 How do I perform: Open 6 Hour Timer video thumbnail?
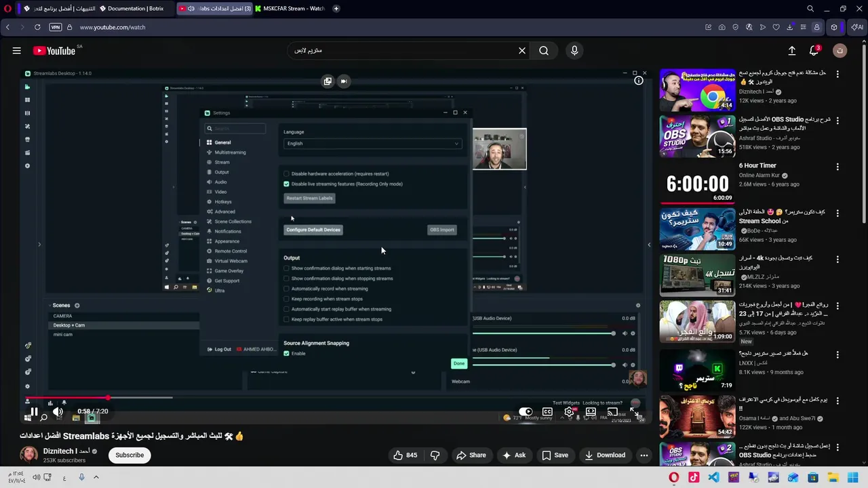(x=697, y=183)
